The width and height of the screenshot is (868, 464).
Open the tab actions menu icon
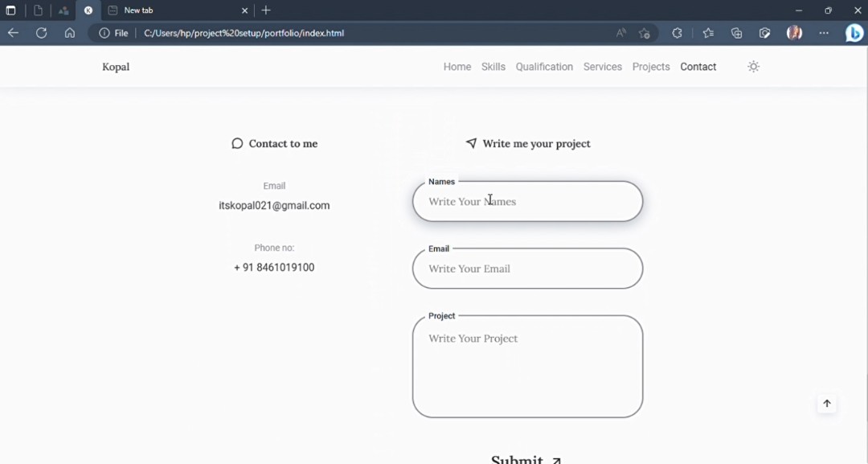click(11, 10)
